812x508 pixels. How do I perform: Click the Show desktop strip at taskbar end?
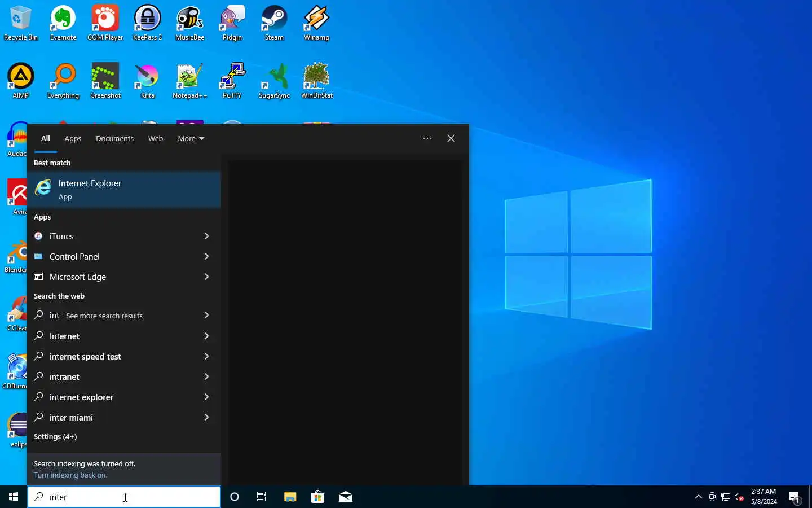tap(810, 497)
